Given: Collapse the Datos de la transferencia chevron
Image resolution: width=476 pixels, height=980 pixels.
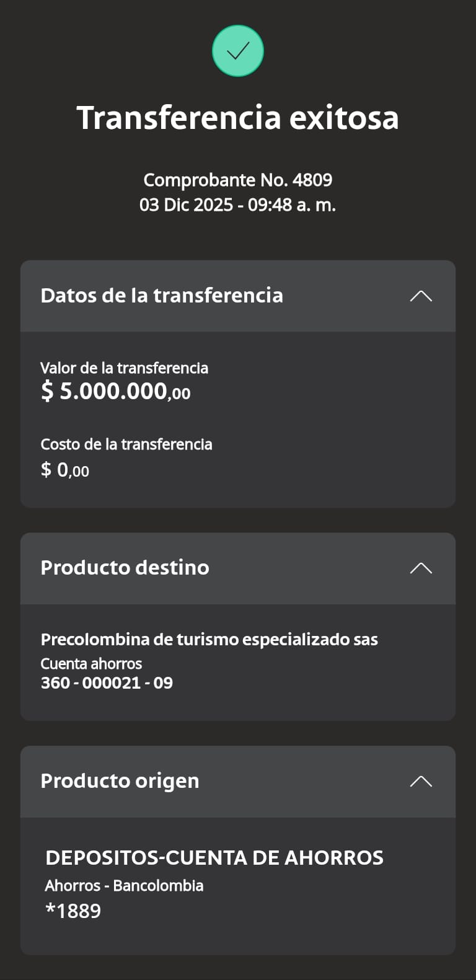Looking at the screenshot, I should click(x=421, y=296).
